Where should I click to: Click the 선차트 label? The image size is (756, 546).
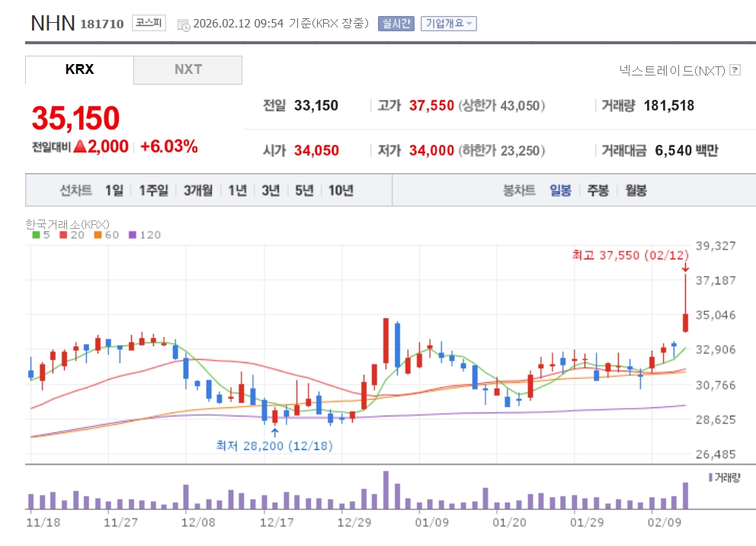click(75, 191)
